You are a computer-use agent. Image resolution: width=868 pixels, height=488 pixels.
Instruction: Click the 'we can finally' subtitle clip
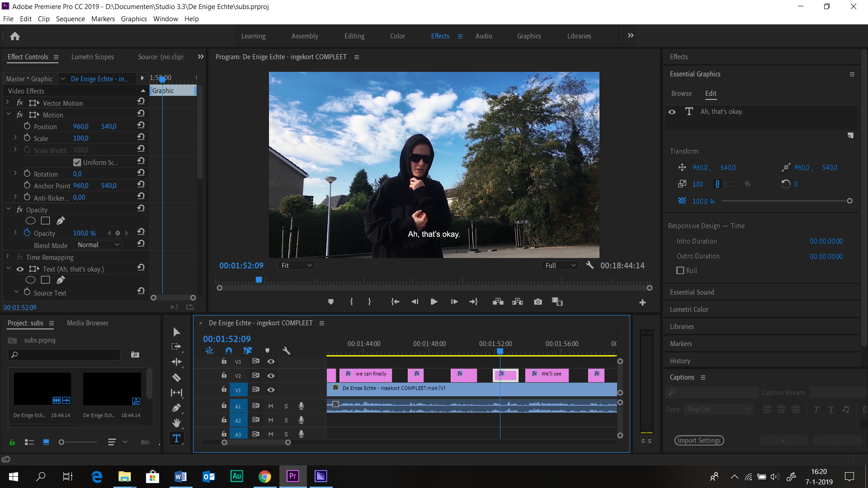tap(367, 374)
